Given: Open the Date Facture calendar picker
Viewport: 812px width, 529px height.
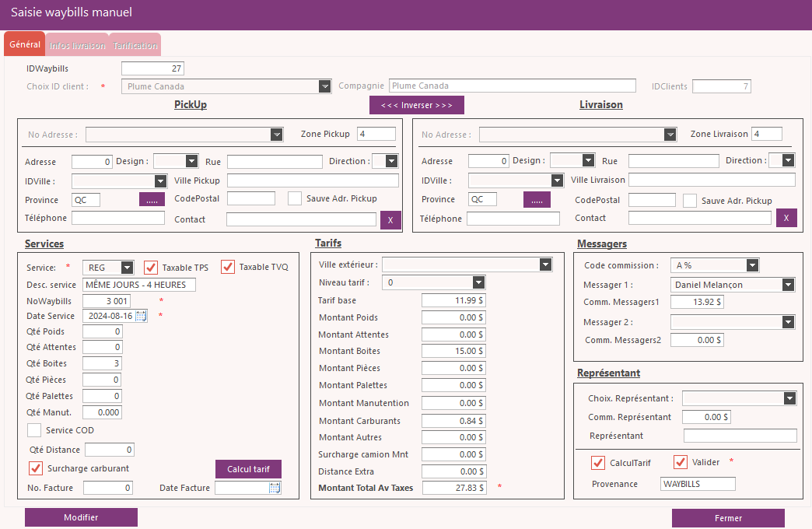Looking at the screenshot, I should coord(275,488).
